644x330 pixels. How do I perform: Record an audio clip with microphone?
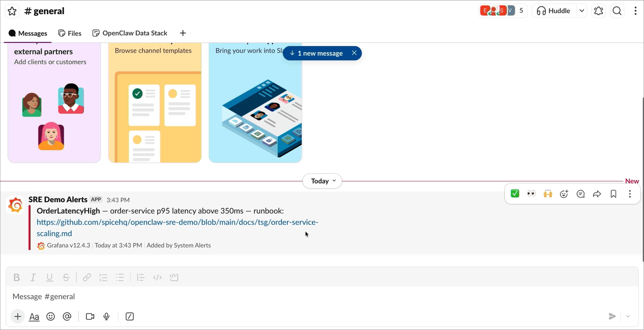107,316
